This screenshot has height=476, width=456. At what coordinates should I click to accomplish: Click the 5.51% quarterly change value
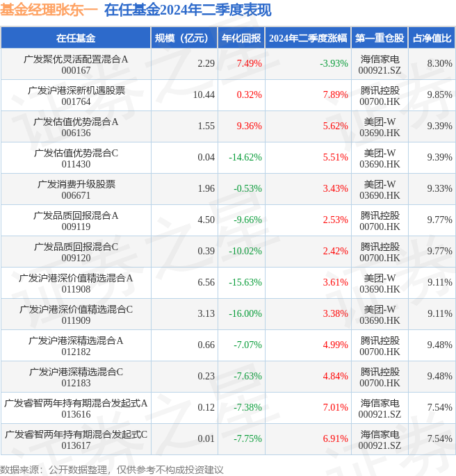pos(336,157)
